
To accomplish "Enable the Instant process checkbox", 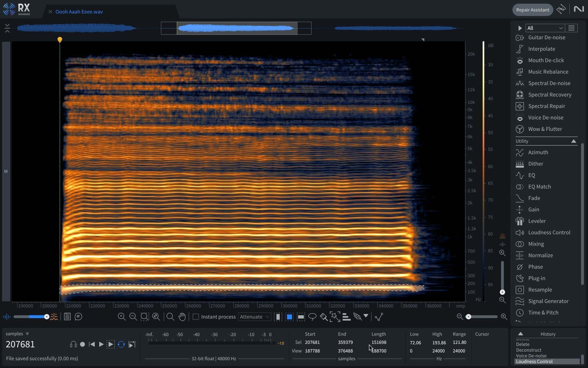I will coord(196,317).
